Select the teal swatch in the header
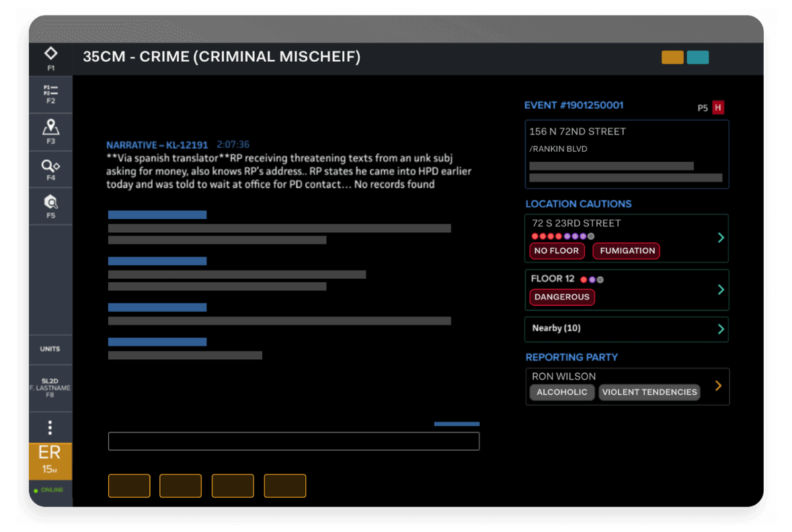The height and width of the screenshot is (532, 792). pos(698,58)
